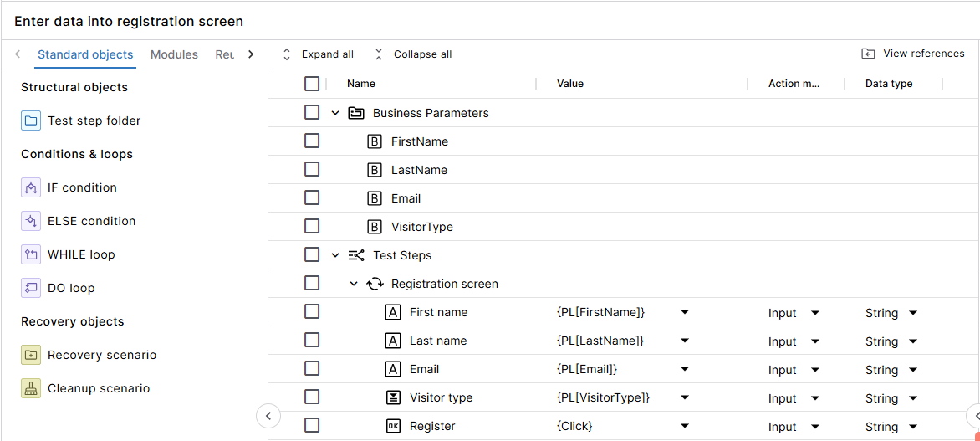Viewport: 980px width, 441px height.
Task: Collapse the Registration screen node
Action: (354, 284)
